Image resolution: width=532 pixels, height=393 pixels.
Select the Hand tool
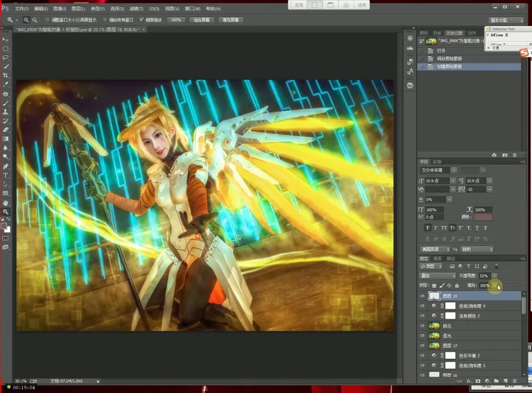click(x=6, y=203)
